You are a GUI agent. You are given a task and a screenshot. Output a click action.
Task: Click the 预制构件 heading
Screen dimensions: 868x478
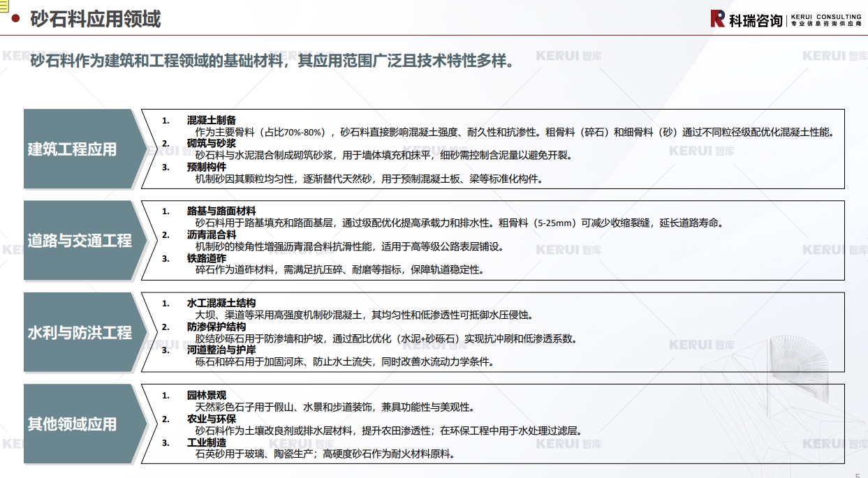pyautogui.click(x=207, y=167)
